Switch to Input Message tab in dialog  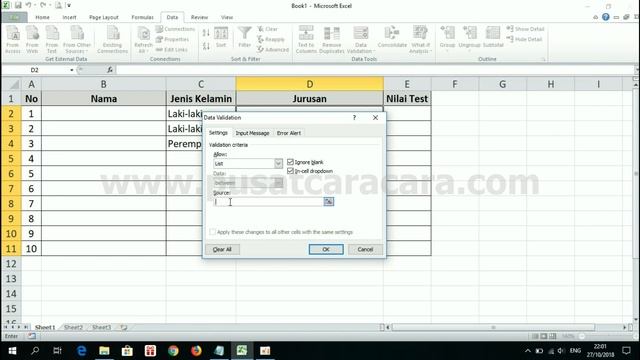click(x=252, y=133)
